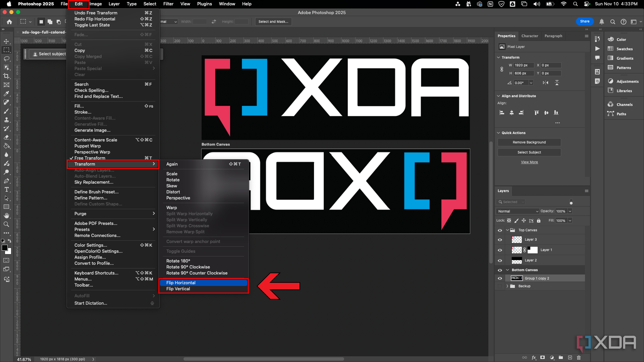Create new group folder icon in Layers panel
The height and width of the screenshot is (362, 644).
pyautogui.click(x=561, y=358)
